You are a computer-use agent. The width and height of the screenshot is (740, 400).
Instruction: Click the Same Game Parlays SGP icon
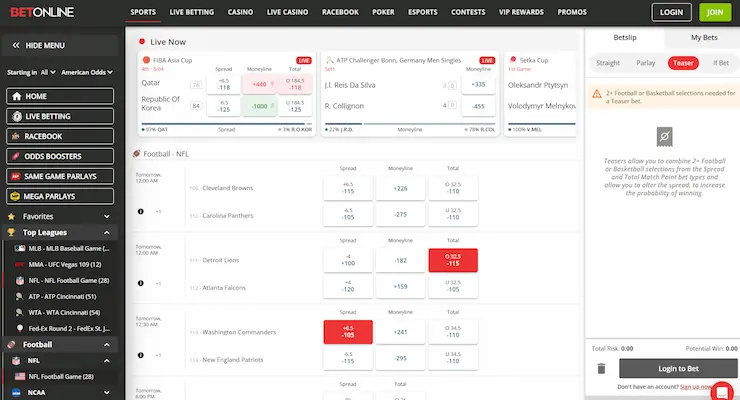[x=16, y=176]
